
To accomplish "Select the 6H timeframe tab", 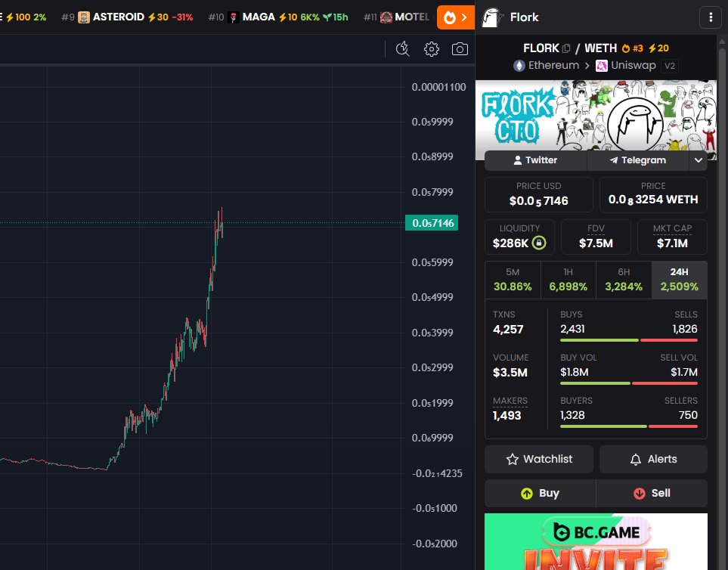I will 624,280.
